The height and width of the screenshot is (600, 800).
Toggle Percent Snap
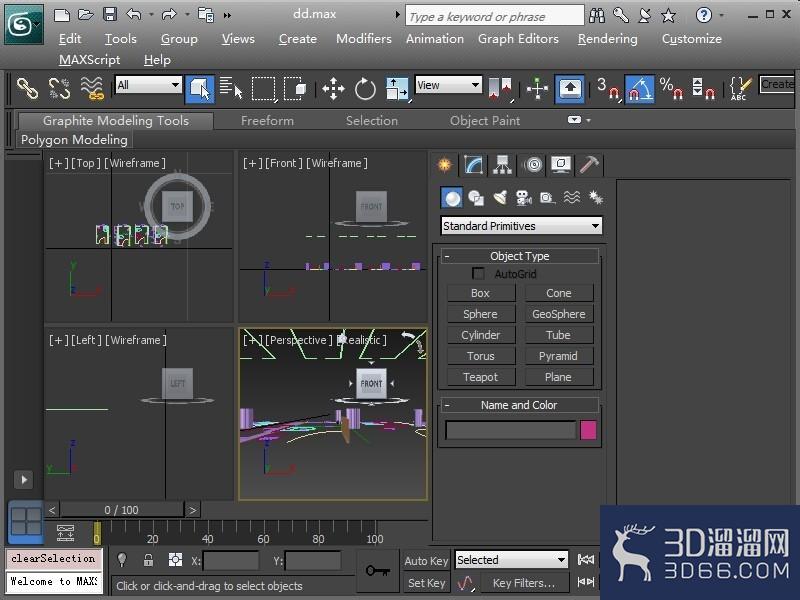[x=671, y=89]
